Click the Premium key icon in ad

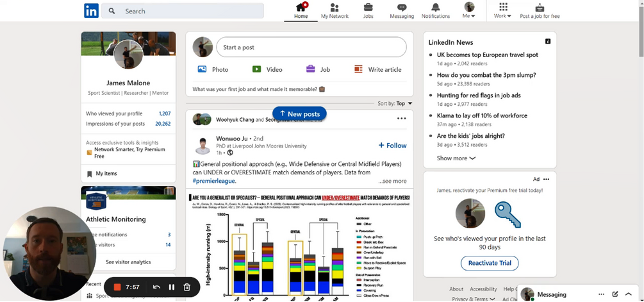(x=508, y=215)
